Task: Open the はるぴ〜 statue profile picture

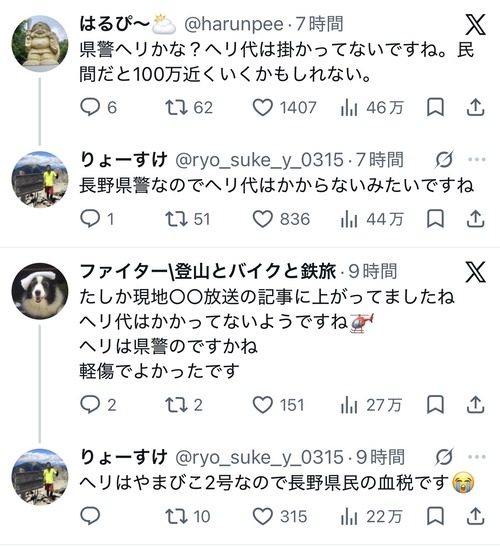Action: (x=39, y=43)
